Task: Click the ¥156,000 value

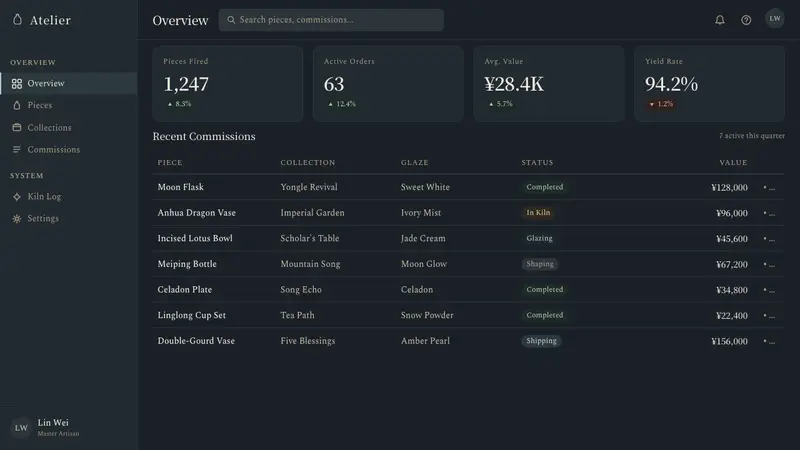Action: 730,341
